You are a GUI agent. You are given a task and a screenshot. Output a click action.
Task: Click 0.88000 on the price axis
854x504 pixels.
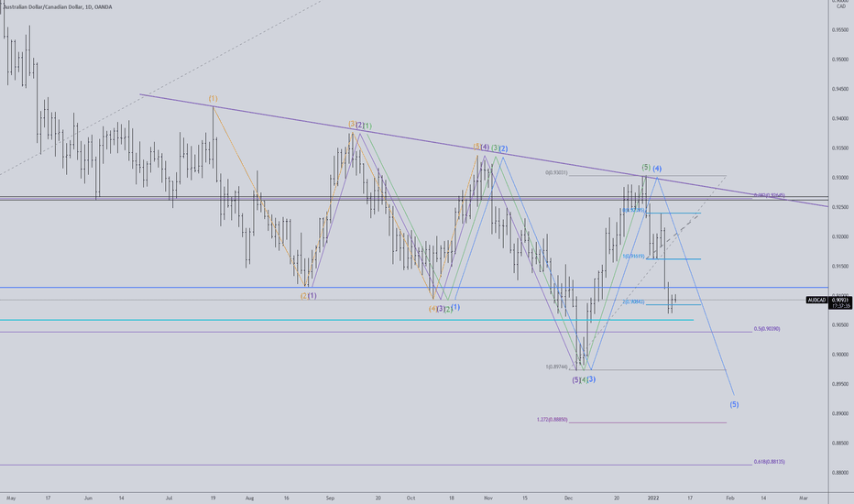(840, 473)
